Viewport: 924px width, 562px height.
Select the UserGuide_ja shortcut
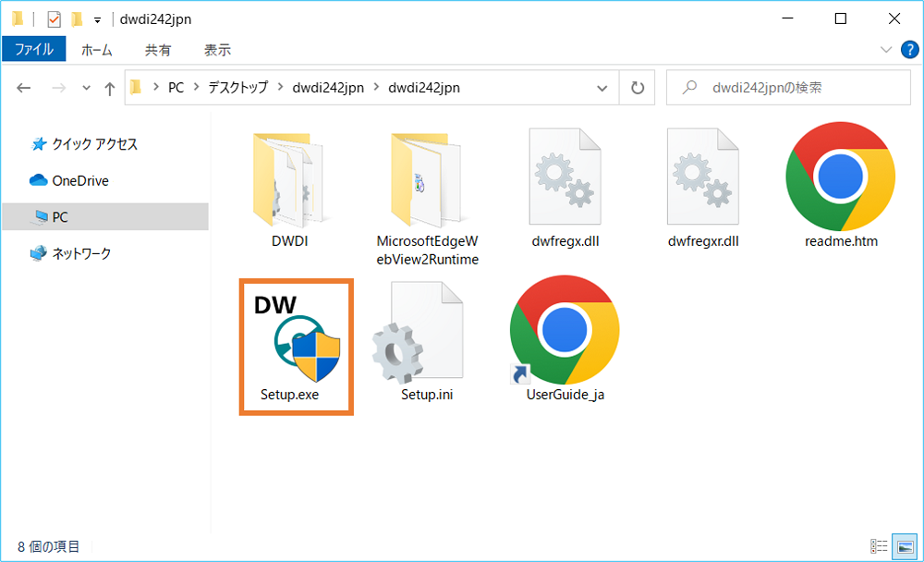click(565, 339)
